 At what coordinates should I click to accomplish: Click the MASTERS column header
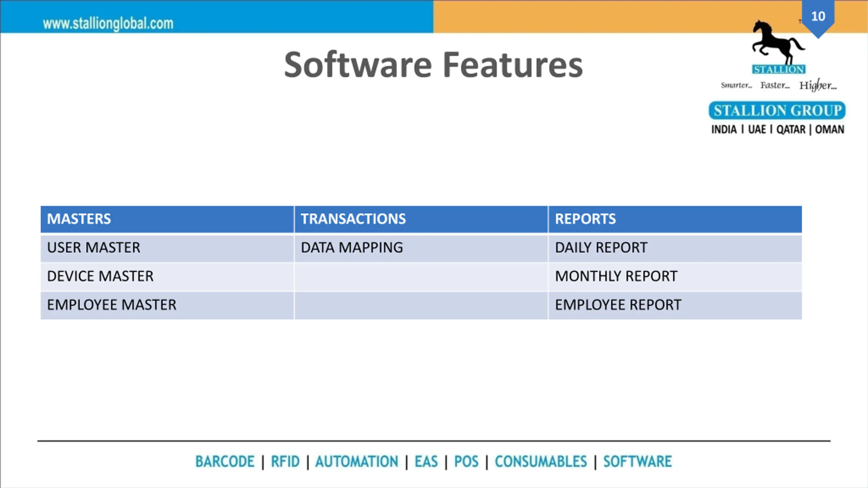[x=167, y=219]
